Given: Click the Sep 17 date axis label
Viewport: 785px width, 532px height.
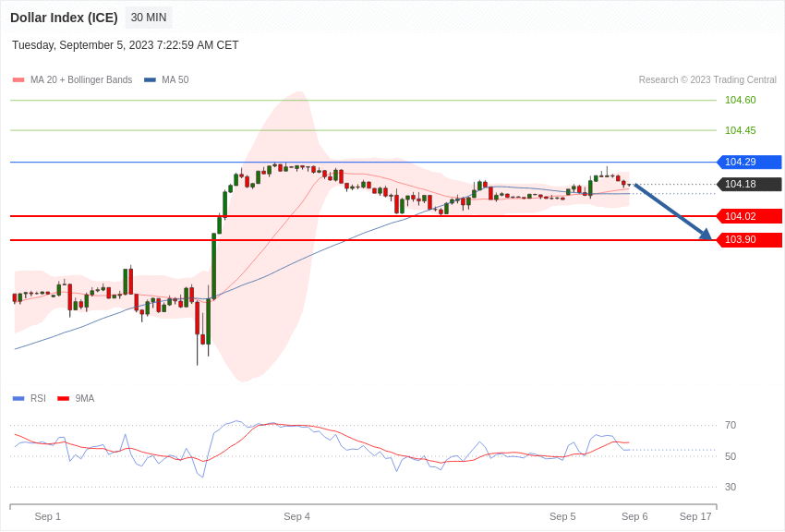Looking at the screenshot, I should click(x=695, y=516).
